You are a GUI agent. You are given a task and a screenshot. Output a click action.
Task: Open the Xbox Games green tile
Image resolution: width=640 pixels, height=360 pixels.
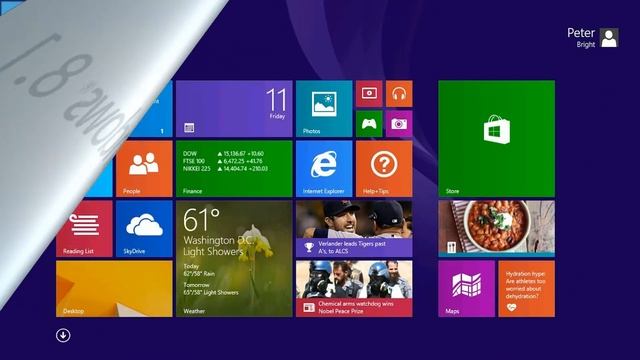tap(369, 124)
